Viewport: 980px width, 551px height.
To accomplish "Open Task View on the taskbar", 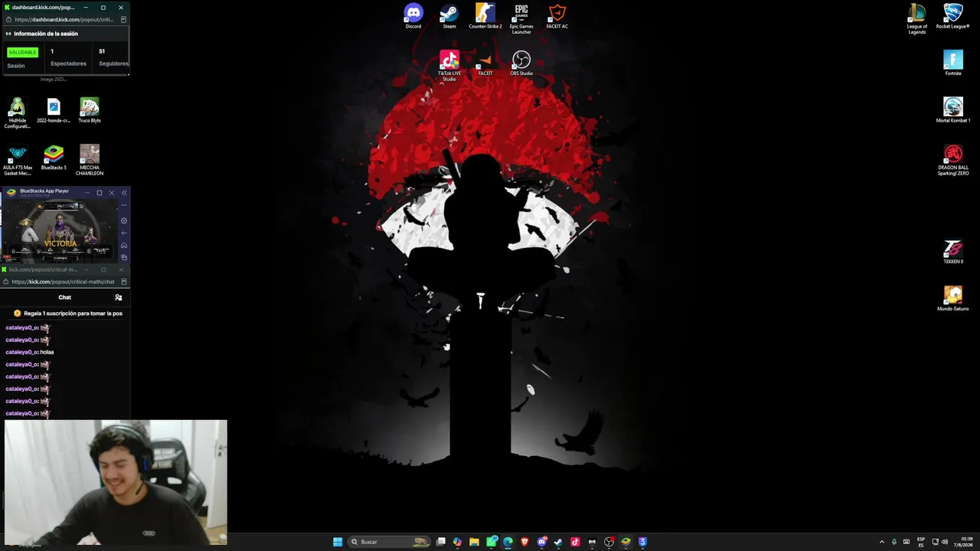I will (x=441, y=542).
